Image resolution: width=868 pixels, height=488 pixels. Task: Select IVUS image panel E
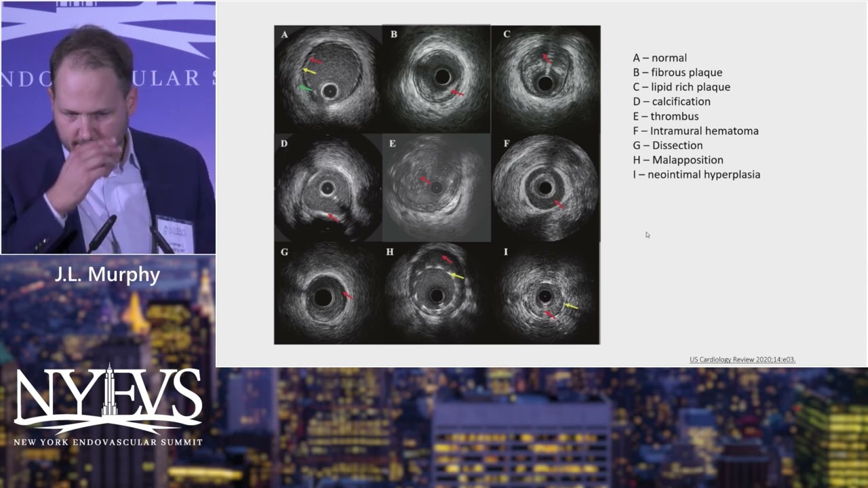coord(437,188)
